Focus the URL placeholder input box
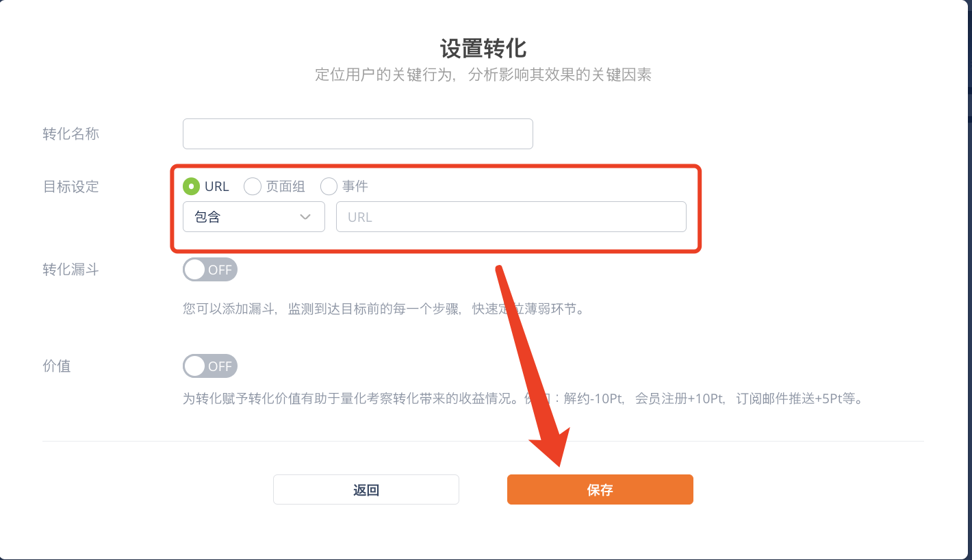This screenshot has height=560, width=972. point(511,216)
